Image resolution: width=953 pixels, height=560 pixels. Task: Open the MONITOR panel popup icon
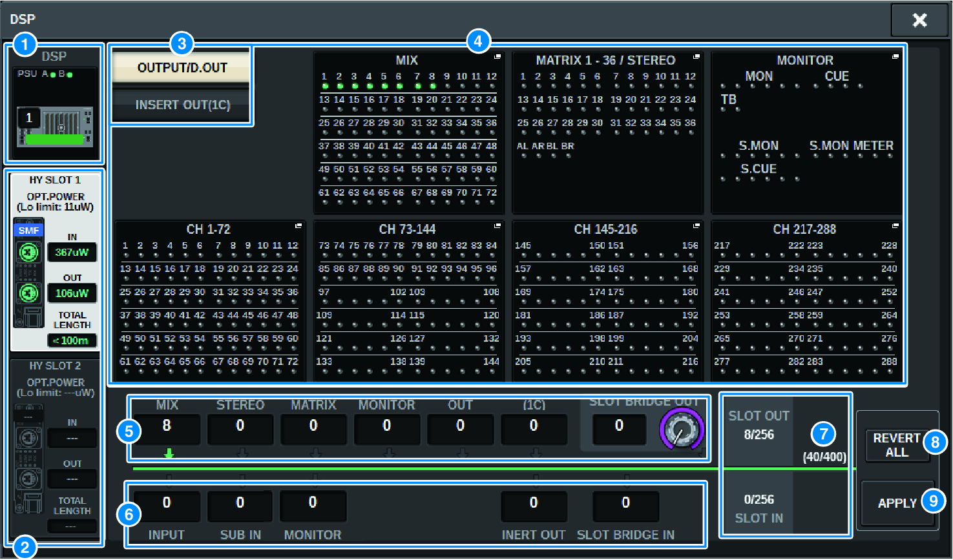pos(895,57)
